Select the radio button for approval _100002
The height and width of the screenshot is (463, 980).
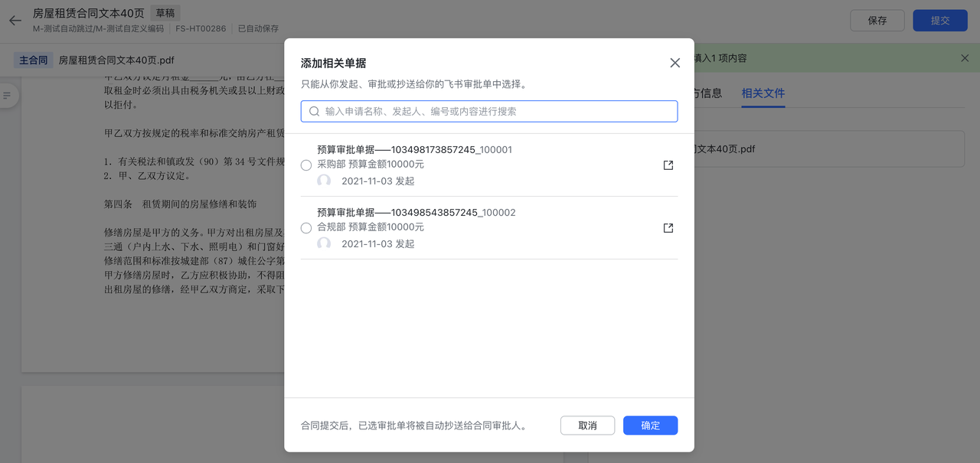click(x=306, y=228)
